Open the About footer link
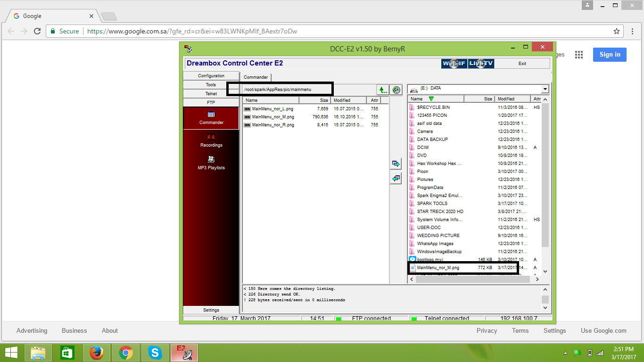The height and width of the screenshot is (362, 644). [x=110, y=331]
